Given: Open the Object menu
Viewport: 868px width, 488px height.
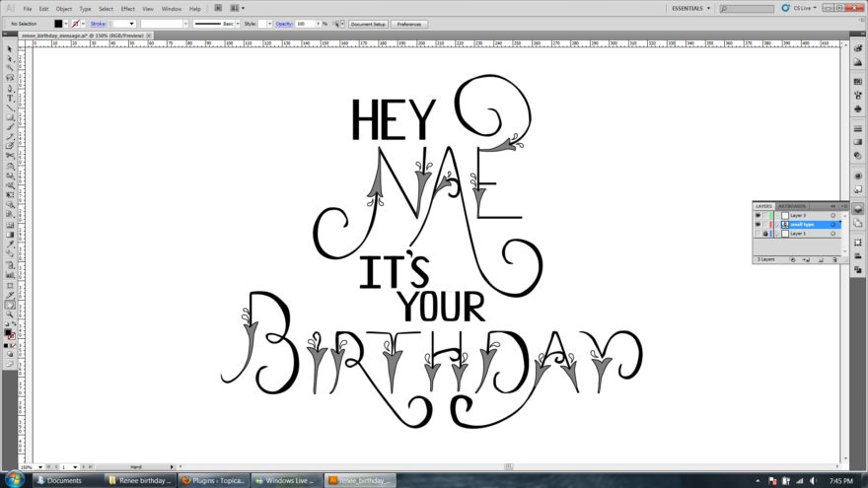Looking at the screenshot, I should tap(64, 9).
